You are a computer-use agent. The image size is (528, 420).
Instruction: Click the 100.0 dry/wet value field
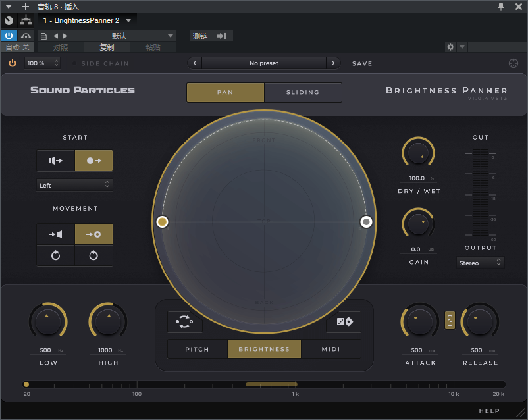(x=418, y=178)
